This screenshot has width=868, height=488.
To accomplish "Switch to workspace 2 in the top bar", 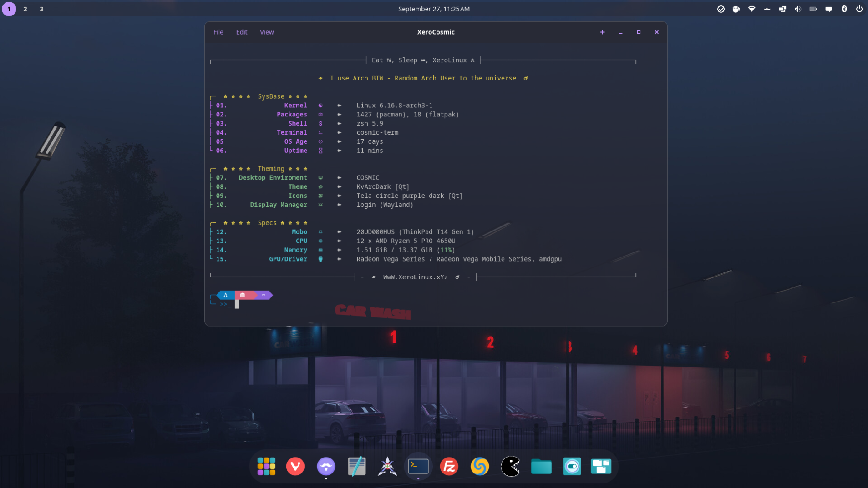I will coord(25,9).
